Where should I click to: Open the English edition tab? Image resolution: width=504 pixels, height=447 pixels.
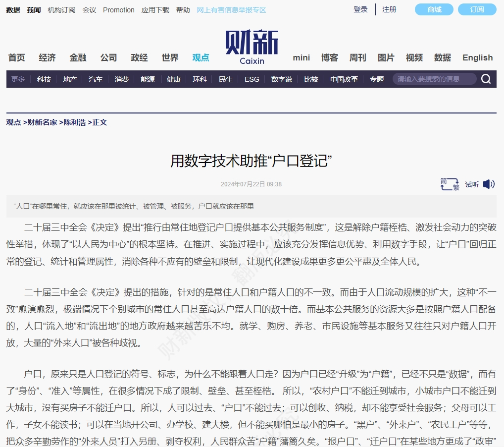[477, 57]
